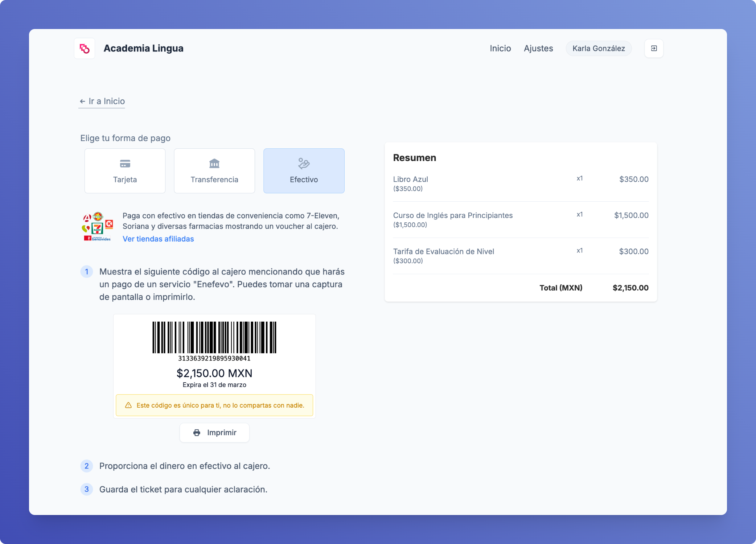The height and width of the screenshot is (544, 756).
Task: Click the Academia Lingua logo icon
Action: pyautogui.click(x=85, y=48)
